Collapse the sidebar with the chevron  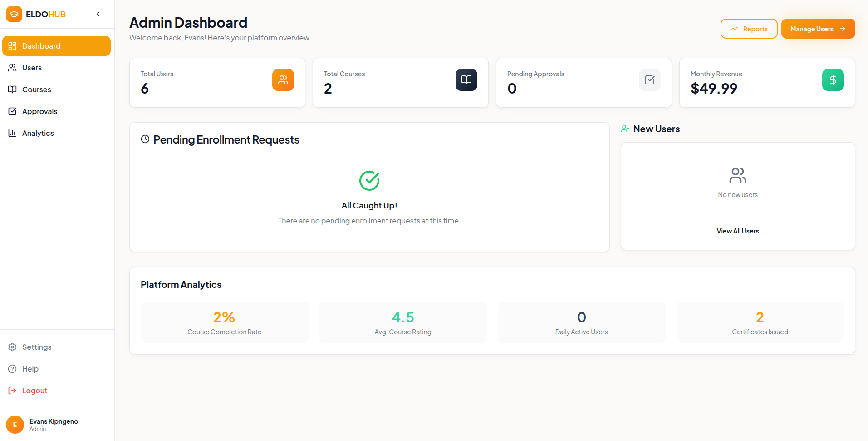(98, 14)
